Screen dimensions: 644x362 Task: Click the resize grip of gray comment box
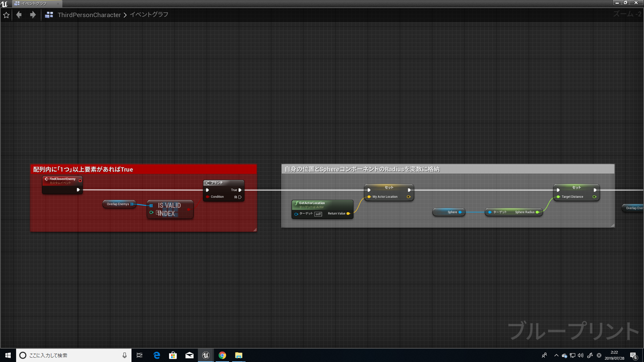pyautogui.click(x=612, y=225)
